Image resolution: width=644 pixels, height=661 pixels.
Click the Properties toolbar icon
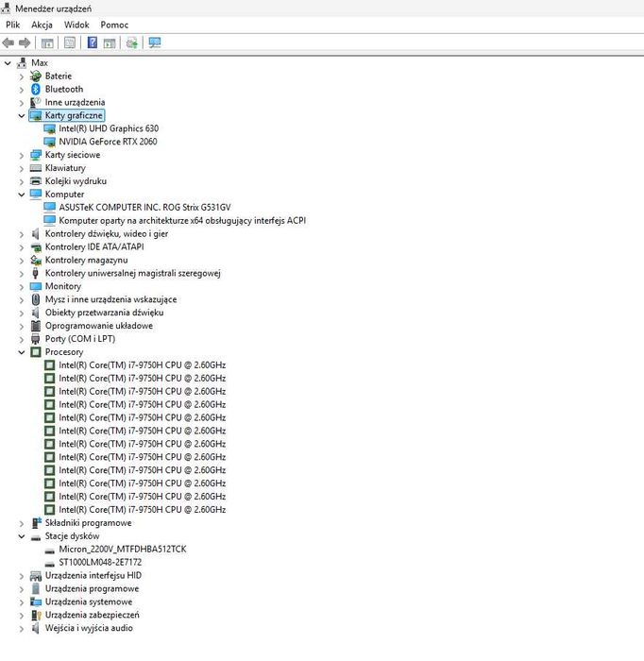coord(70,42)
